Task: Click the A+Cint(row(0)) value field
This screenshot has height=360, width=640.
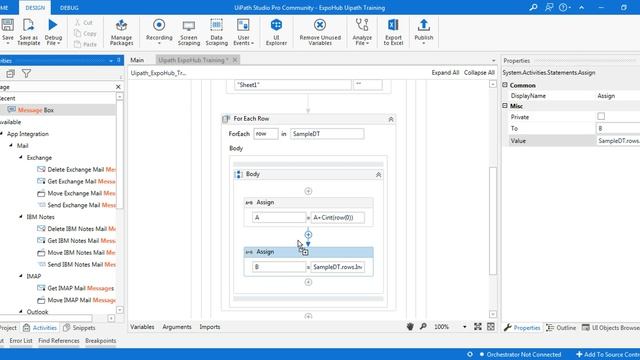Action: click(338, 218)
